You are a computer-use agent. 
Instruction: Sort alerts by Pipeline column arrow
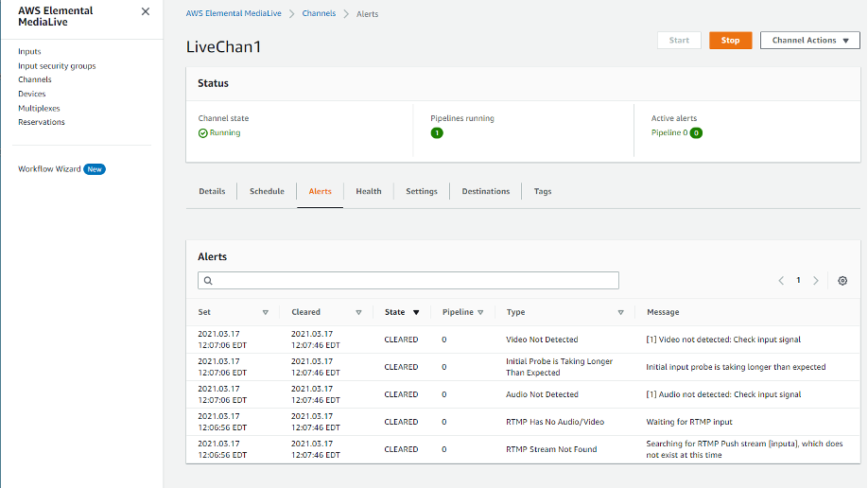(x=480, y=312)
